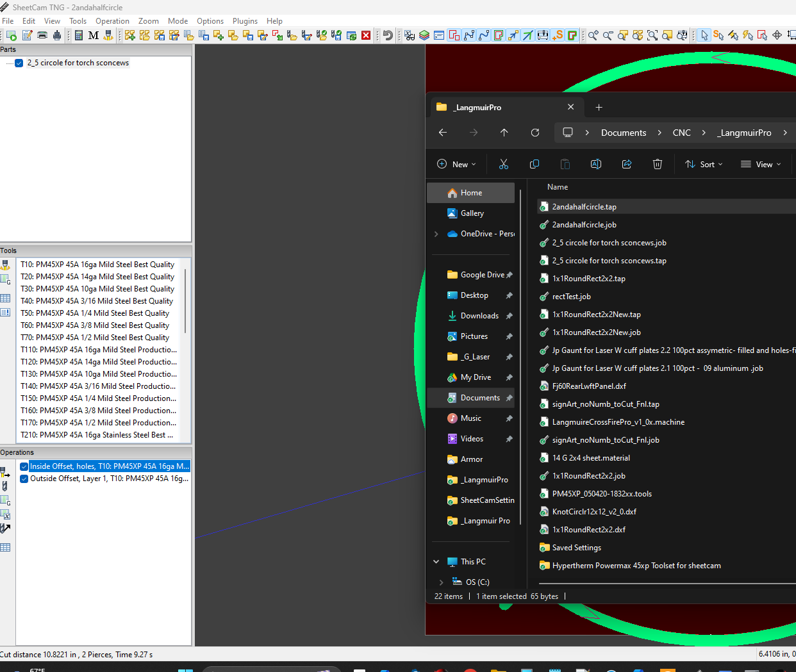Collapse the This PC tree entry
796x672 pixels.
pos(436,561)
